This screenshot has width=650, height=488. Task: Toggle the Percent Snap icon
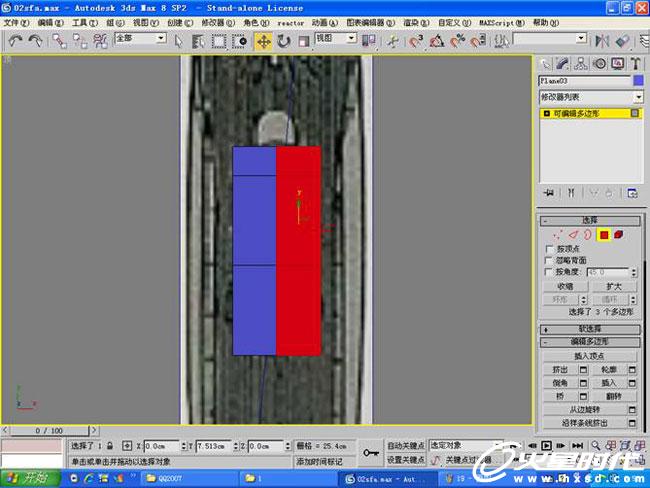457,41
